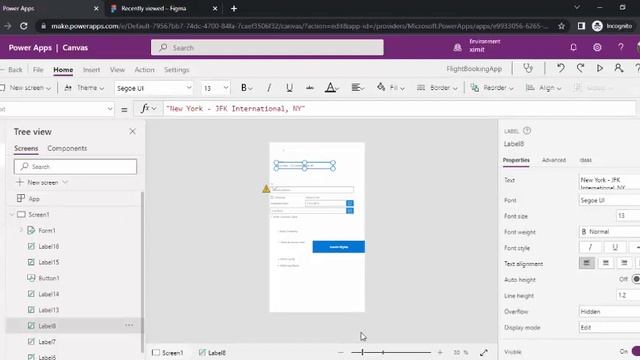640x360 pixels.
Task: Open settings gear in header
Action: [597, 47]
